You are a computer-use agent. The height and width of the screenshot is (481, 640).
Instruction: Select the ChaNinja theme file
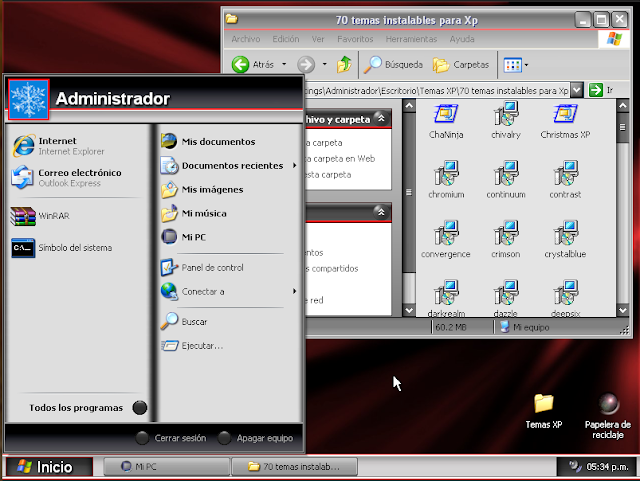coord(446,121)
